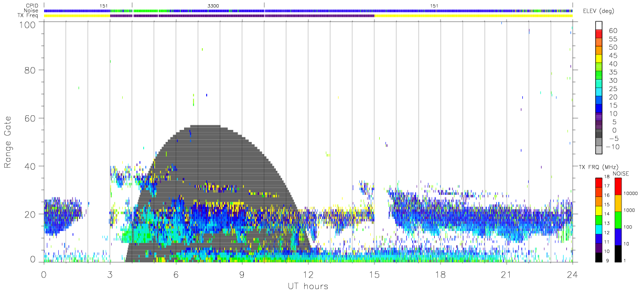The width and height of the screenshot is (644, 297).
Task: Click the 18 tick on UT hours axis
Action: tap(441, 274)
